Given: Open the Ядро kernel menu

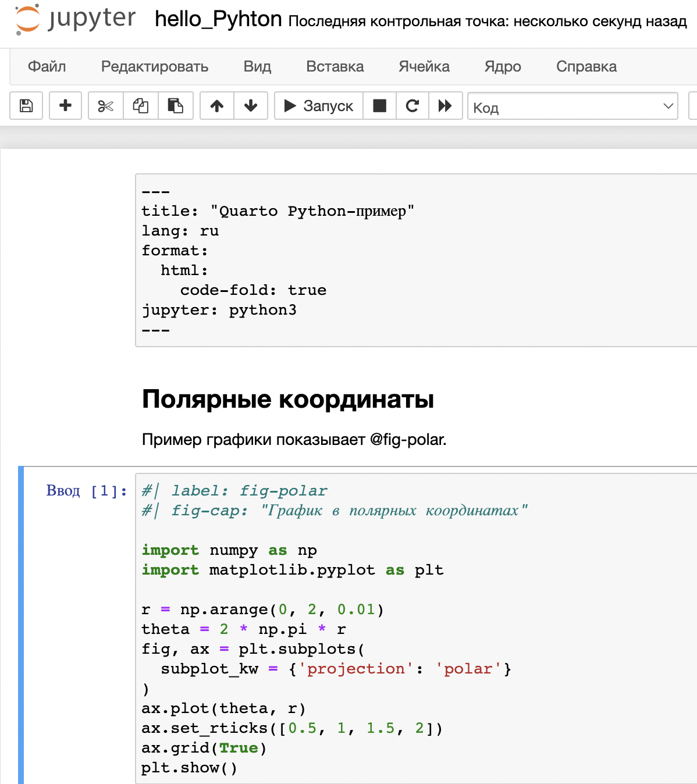Looking at the screenshot, I should [503, 67].
